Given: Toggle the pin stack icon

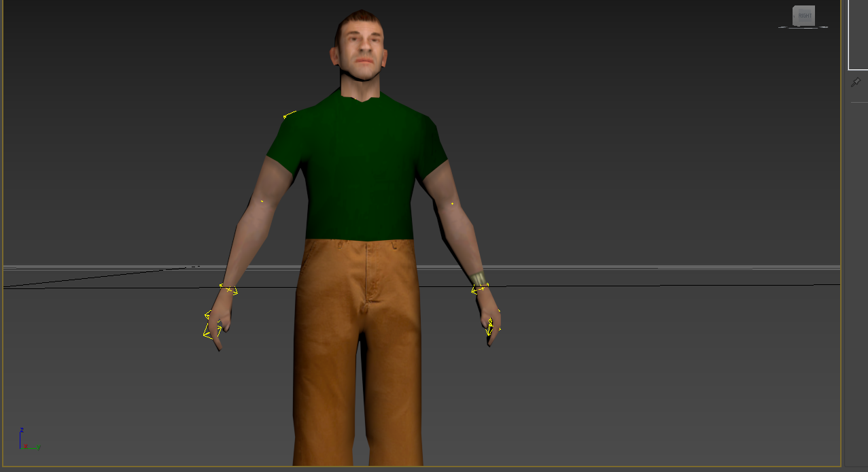Looking at the screenshot, I should click(856, 82).
